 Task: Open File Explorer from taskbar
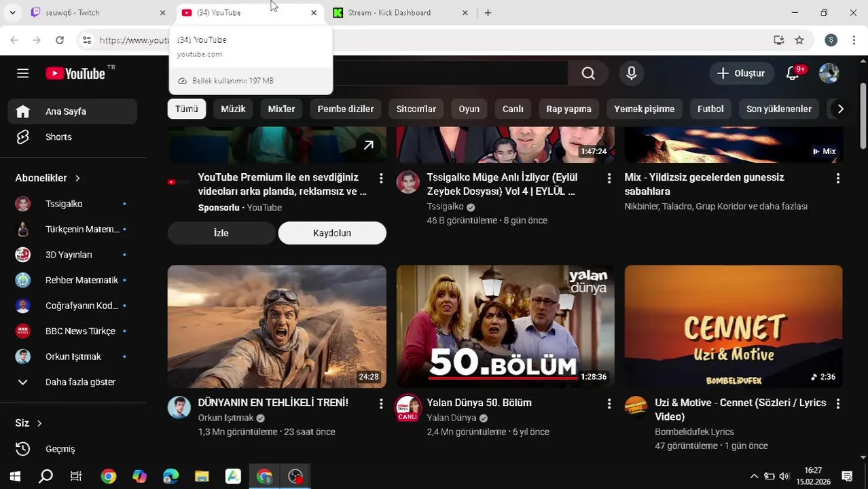tap(202, 476)
